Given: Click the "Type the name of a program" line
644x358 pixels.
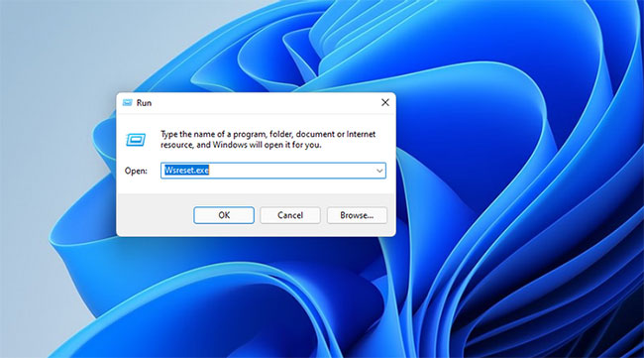Looking at the screenshot, I should pos(268,134).
